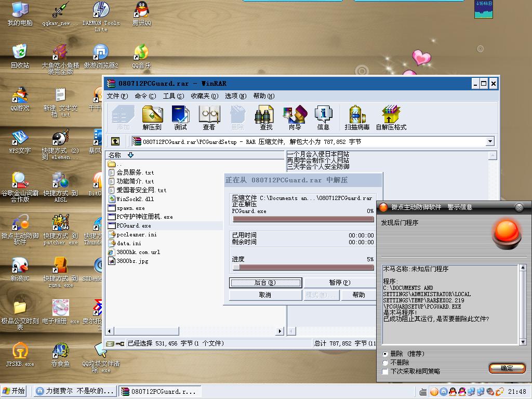Open the 工具(S) menu
532x399 pixels.
tap(174, 96)
